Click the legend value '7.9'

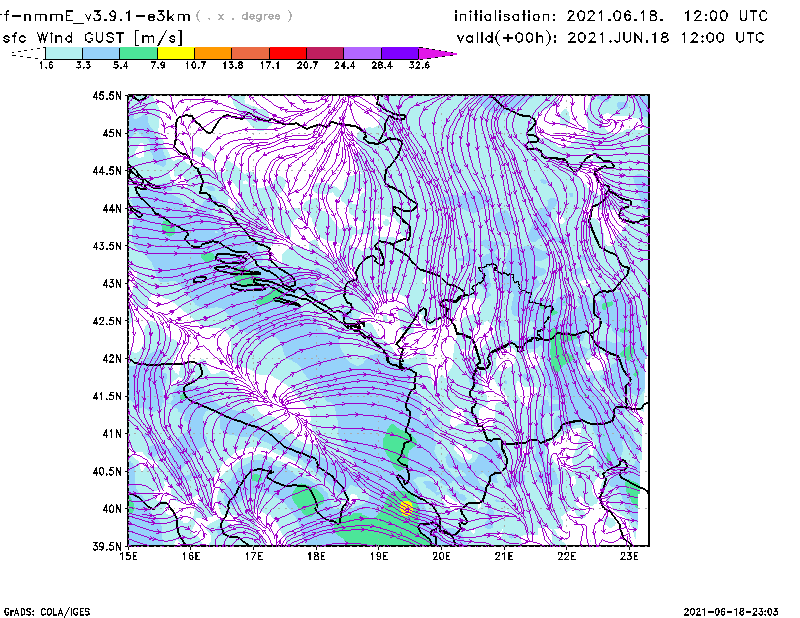coord(158,65)
